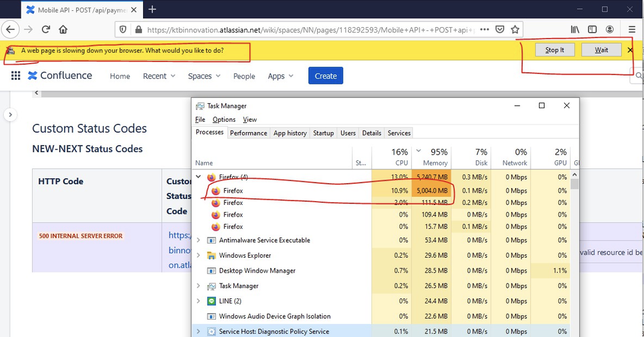Screen dimensions: 644x337
Task: Sort by GPU column header
Action: [x=551, y=157]
